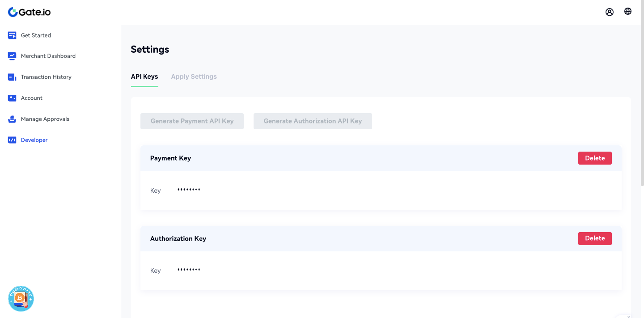The height and width of the screenshot is (318, 644).
Task: Delete the Payment Key
Action: point(595,158)
